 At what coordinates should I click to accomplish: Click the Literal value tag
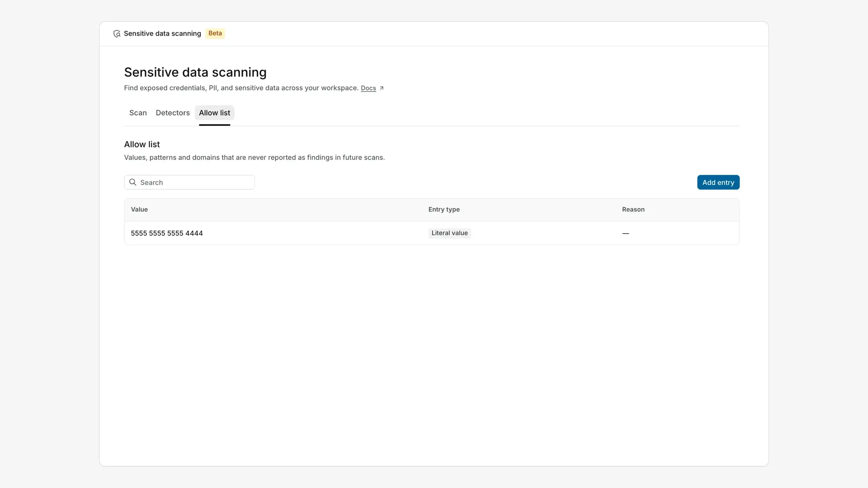pos(449,233)
